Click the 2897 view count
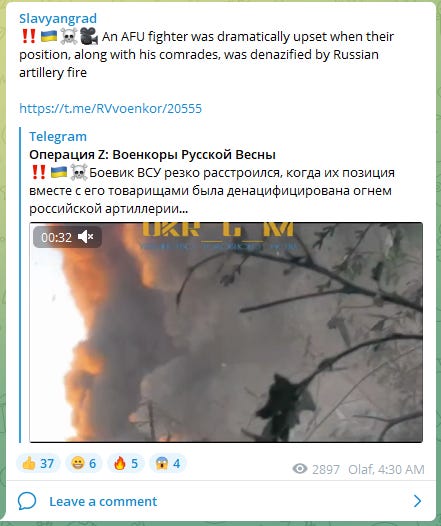This screenshot has height=526, width=441. [x=326, y=469]
